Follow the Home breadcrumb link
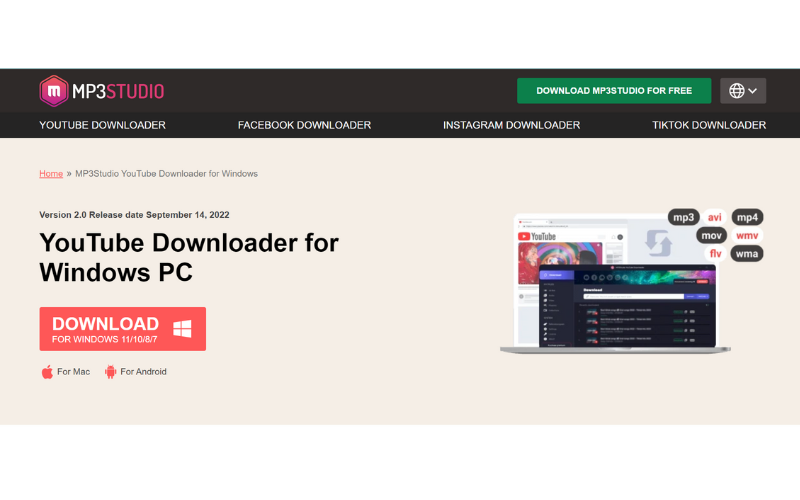The height and width of the screenshot is (500, 800). [51, 174]
